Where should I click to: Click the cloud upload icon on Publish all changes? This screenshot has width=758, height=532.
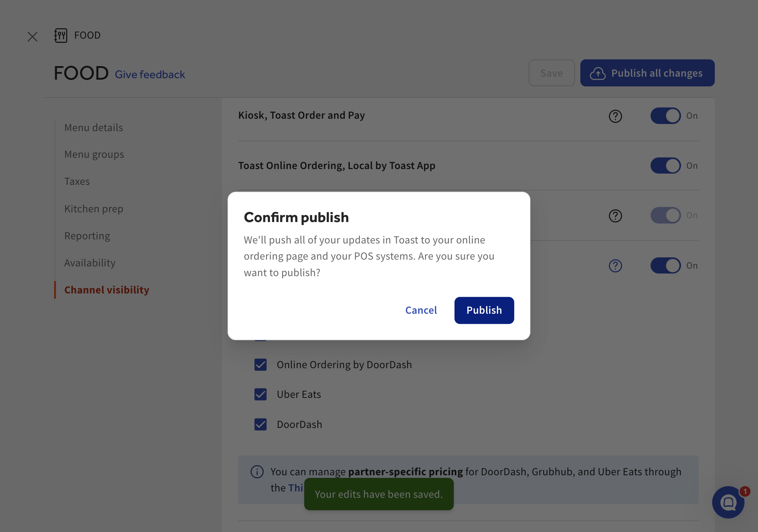(x=598, y=73)
